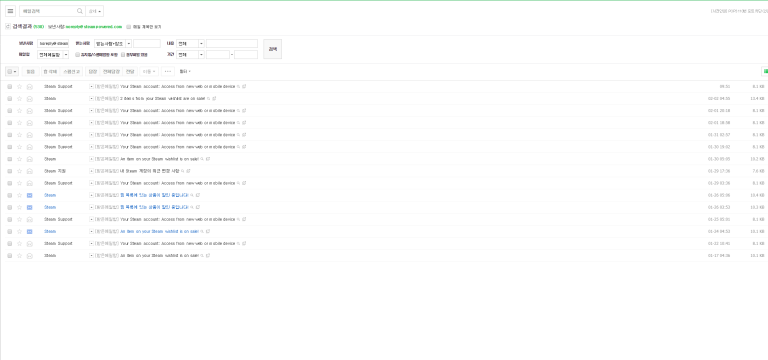Toggle read envelope icon of 01-22 mail
The width and height of the screenshot is (768, 360).
point(29,243)
